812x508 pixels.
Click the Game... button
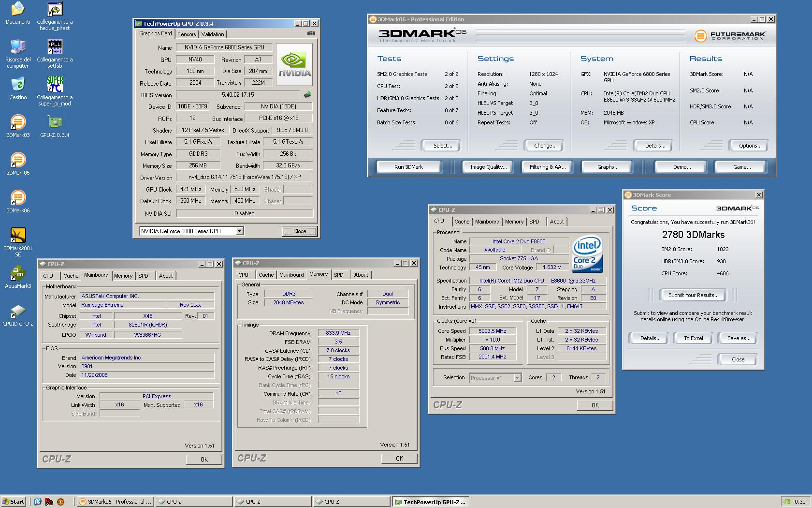742,167
